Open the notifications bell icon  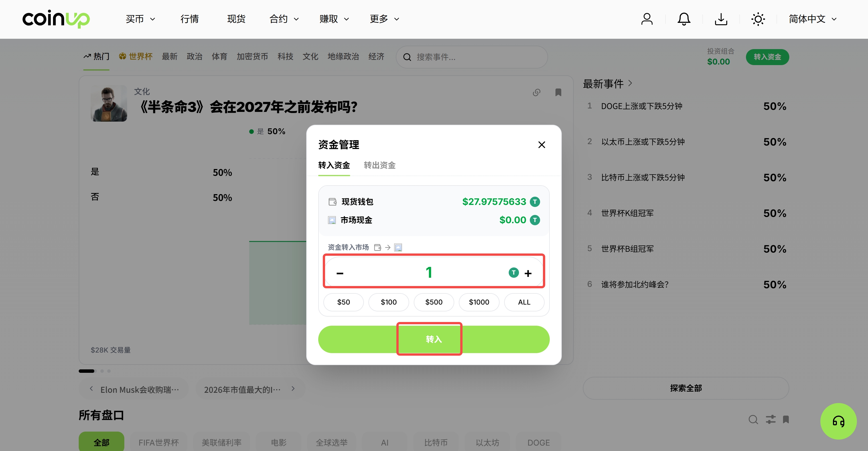684,19
